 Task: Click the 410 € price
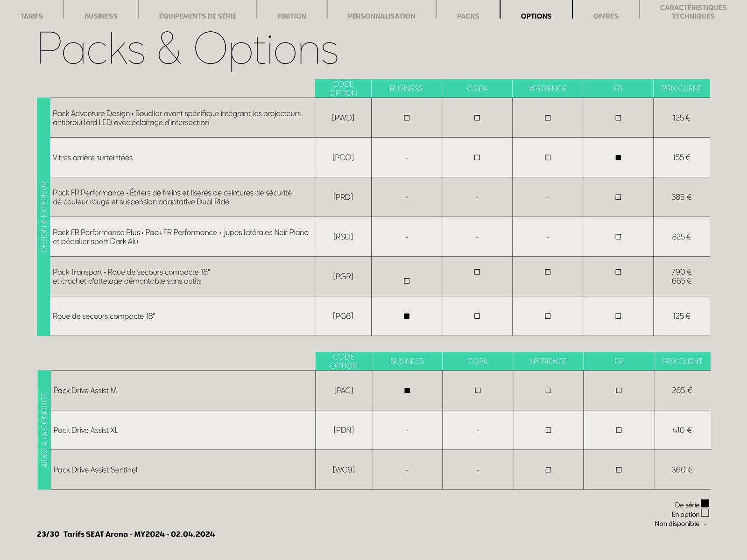pos(682,430)
